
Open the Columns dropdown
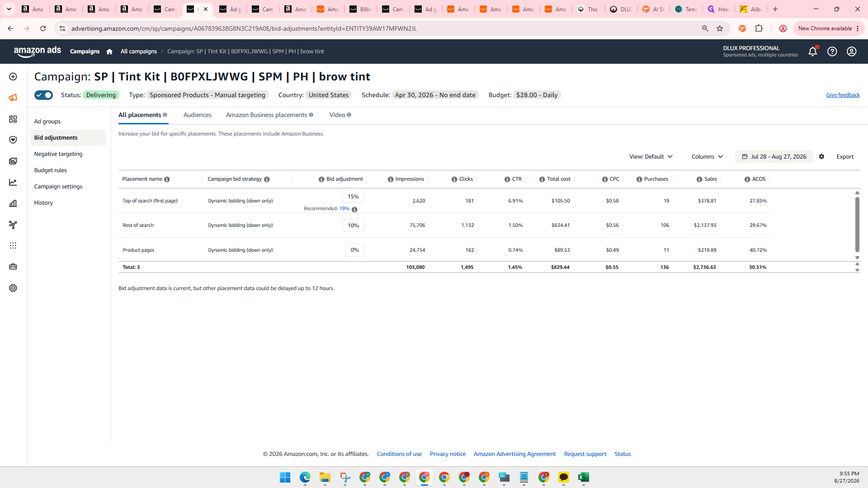click(x=707, y=157)
